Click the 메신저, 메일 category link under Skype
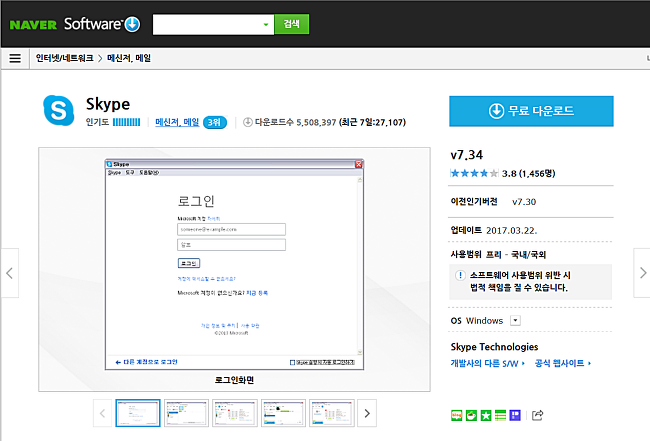 click(x=177, y=122)
